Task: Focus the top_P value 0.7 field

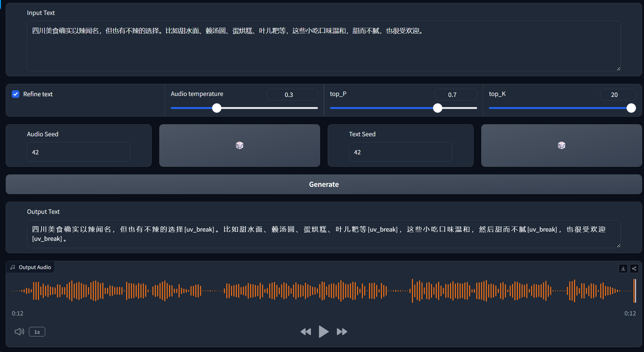Action: [456, 95]
